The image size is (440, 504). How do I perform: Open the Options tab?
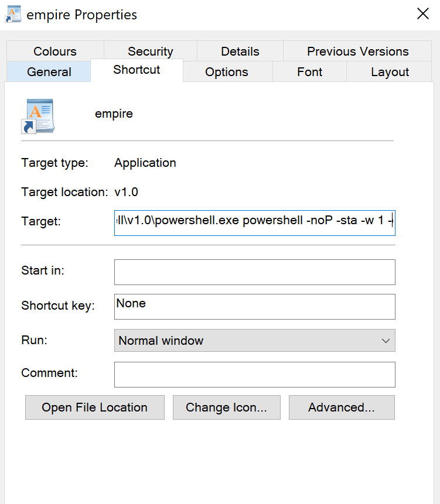click(227, 71)
